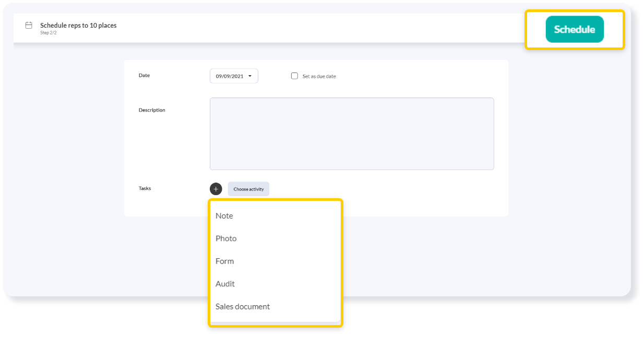Click the Schedule button

(574, 29)
